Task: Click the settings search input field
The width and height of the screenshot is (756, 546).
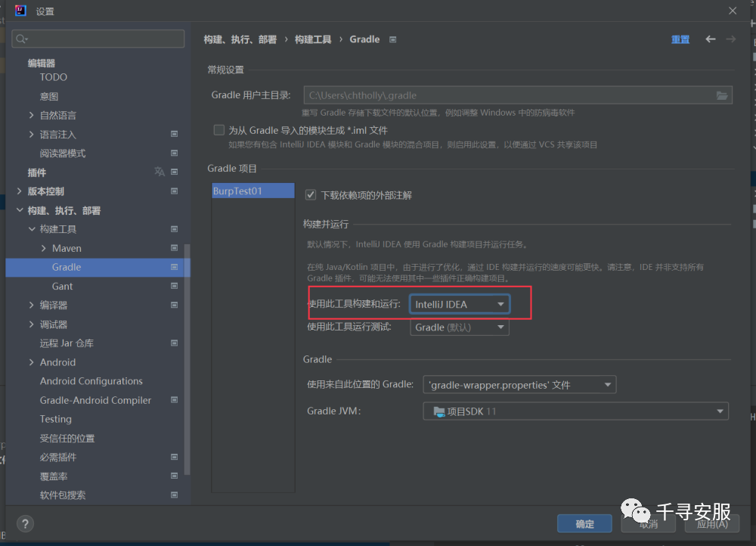Action: (98, 39)
